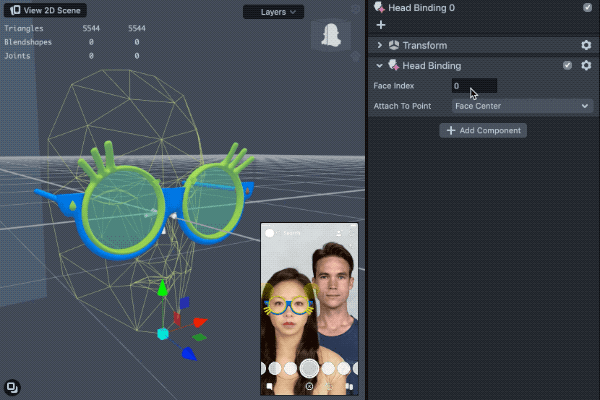The width and height of the screenshot is (600, 400).
Task: Click the plus icon under Head Binding 0
Action: coord(380,25)
